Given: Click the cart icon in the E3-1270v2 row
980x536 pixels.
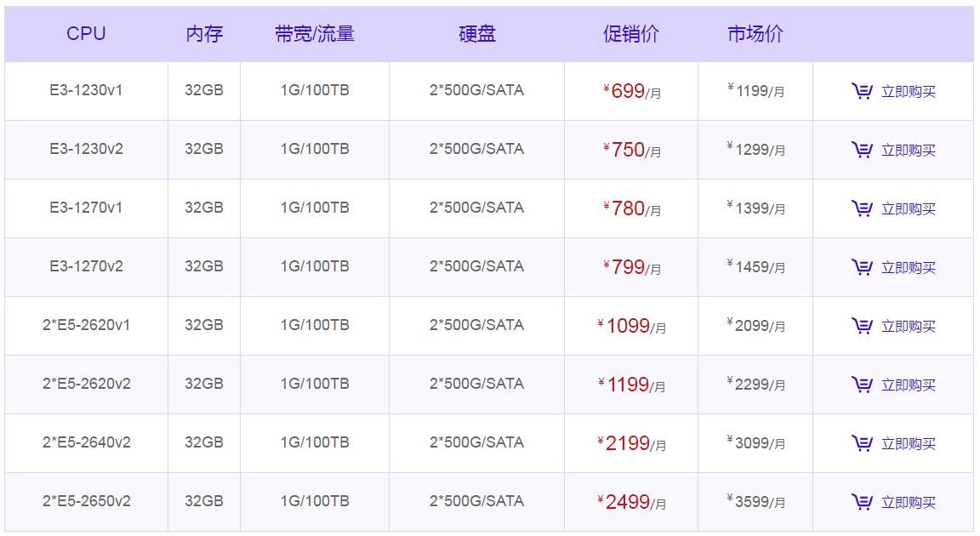Looking at the screenshot, I should click(x=863, y=266).
